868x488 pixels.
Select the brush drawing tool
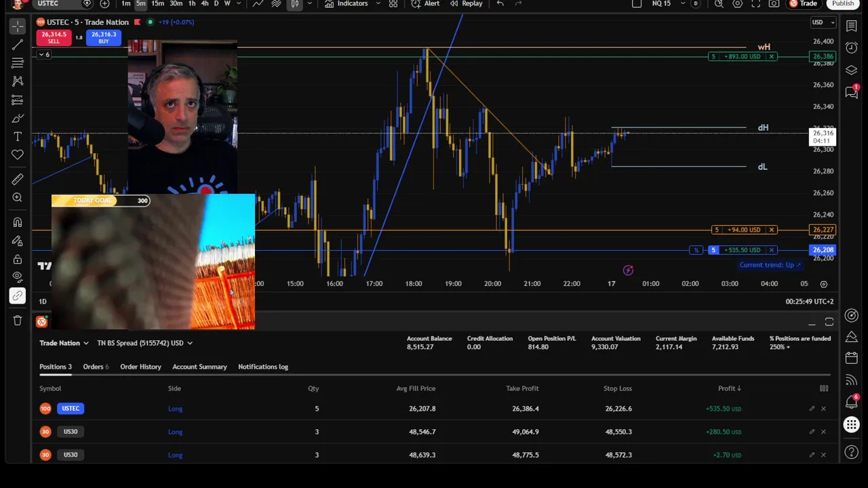pos(18,119)
